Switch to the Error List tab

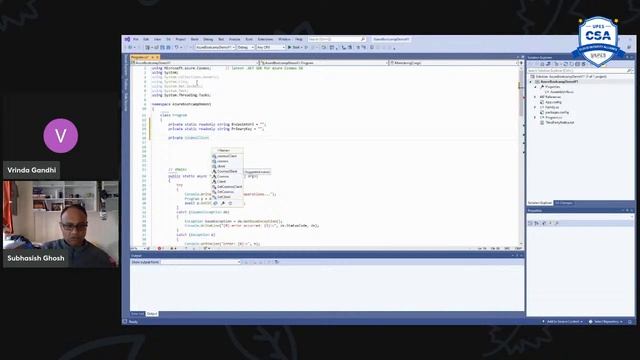[x=137, y=313]
